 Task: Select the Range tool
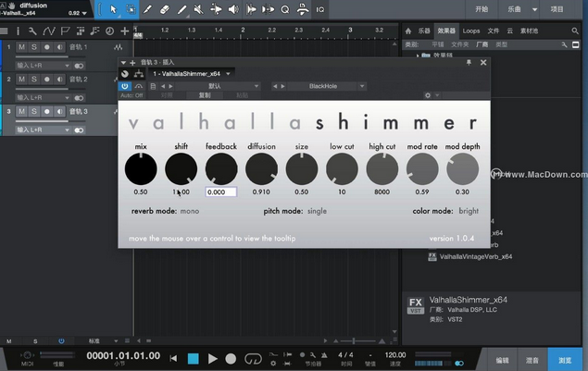tap(131, 9)
